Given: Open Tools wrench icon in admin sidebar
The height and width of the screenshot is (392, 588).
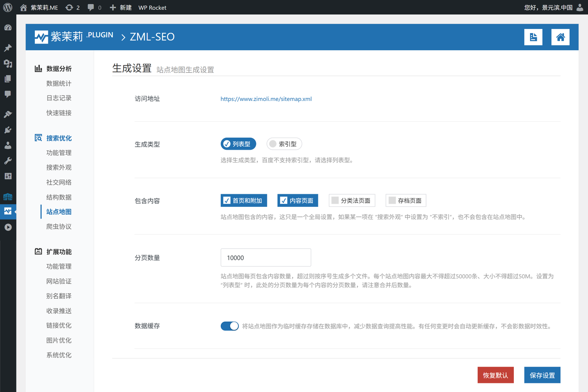Looking at the screenshot, I should [8, 161].
